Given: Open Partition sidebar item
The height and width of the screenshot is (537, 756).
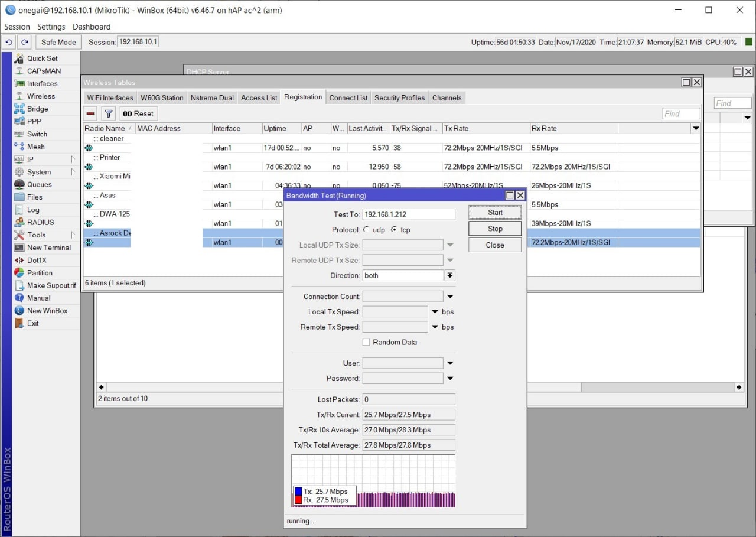Looking at the screenshot, I should (40, 273).
